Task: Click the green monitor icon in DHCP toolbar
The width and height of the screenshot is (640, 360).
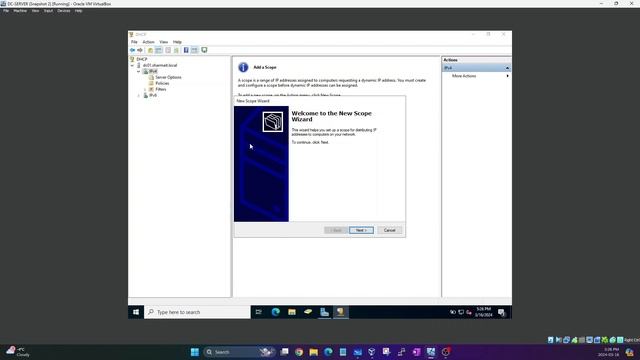Action: point(204,50)
